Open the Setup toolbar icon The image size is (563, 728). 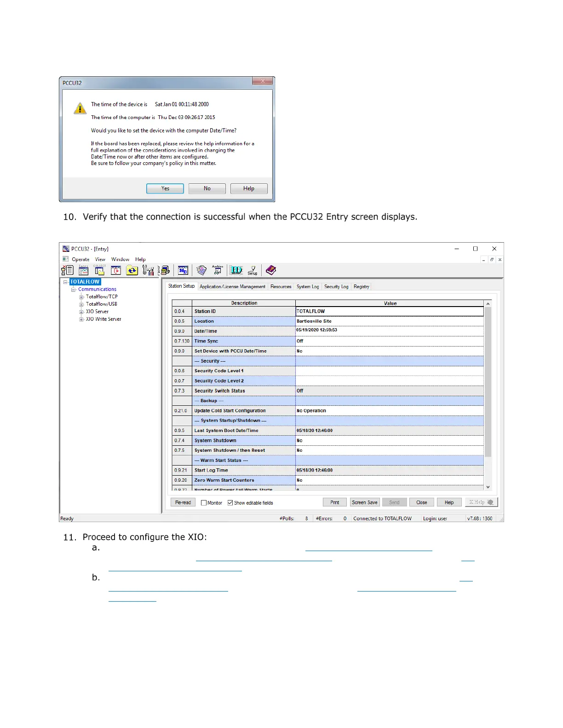(x=253, y=270)
